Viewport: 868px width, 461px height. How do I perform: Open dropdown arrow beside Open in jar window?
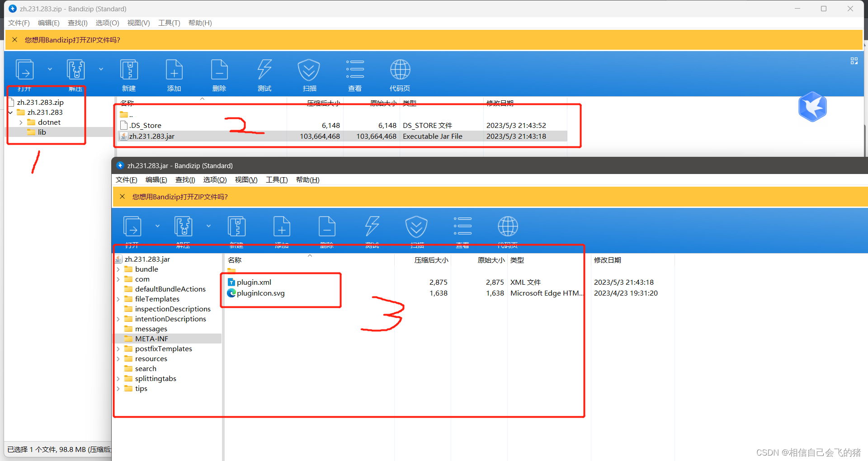[x=157, y=226]
